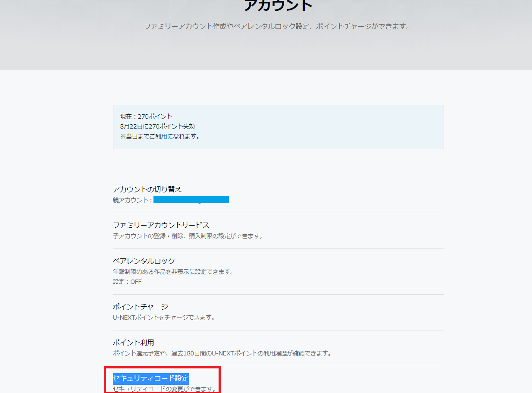Click the 子アカウントの登録・削除 description text
The height and width of the screenshot is (393, 532).
(188, 236)
